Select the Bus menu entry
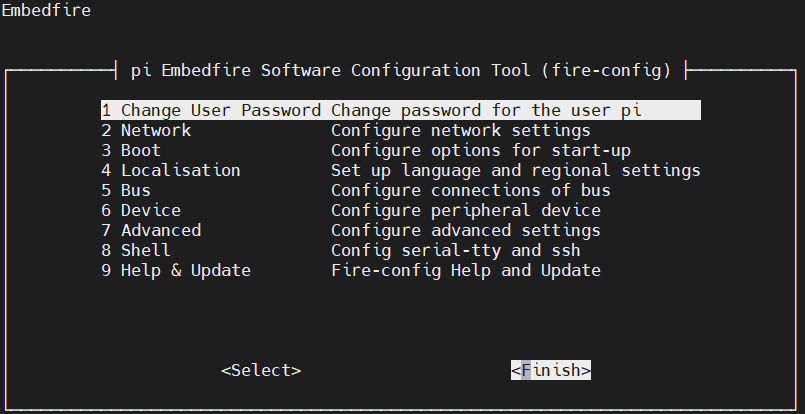This screenshot has height=414, width=805. pos(400,191)
